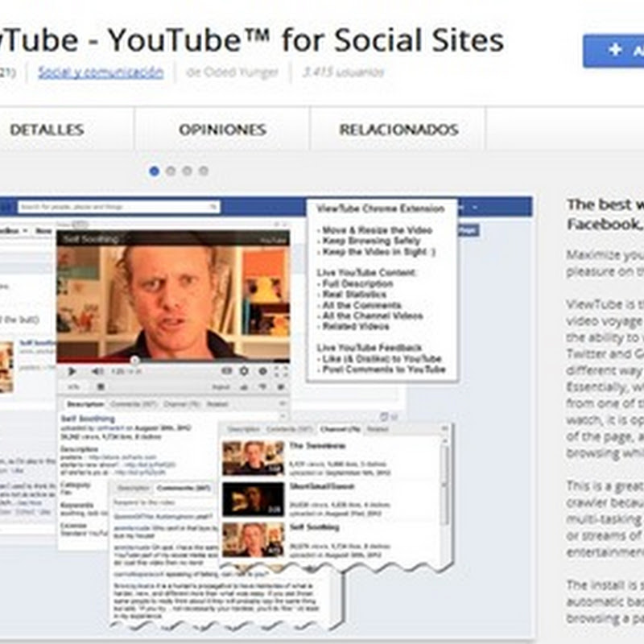Click the dark second channel video thumbnail
This screenshot has width=644, height=644.
tap(254, 499)
